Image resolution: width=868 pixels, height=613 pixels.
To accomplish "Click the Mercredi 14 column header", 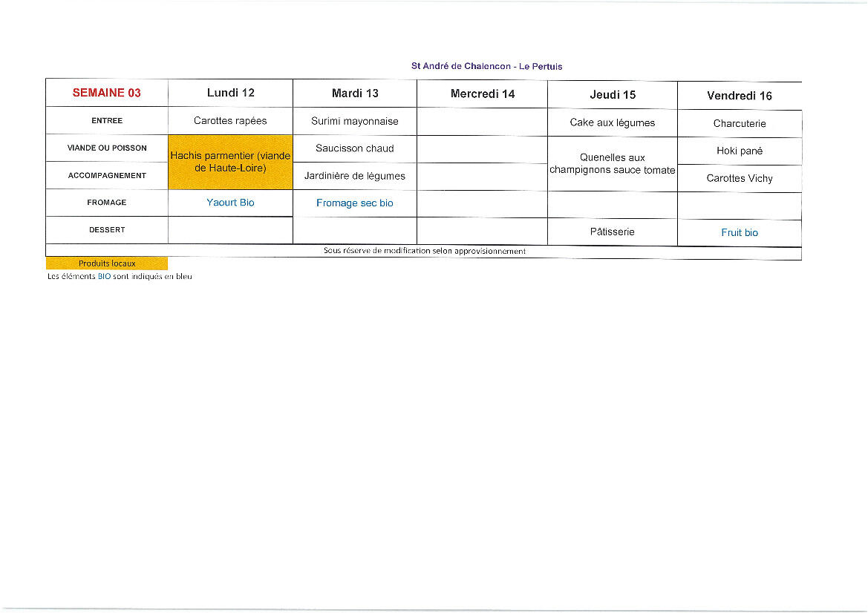I will [482, 94].
